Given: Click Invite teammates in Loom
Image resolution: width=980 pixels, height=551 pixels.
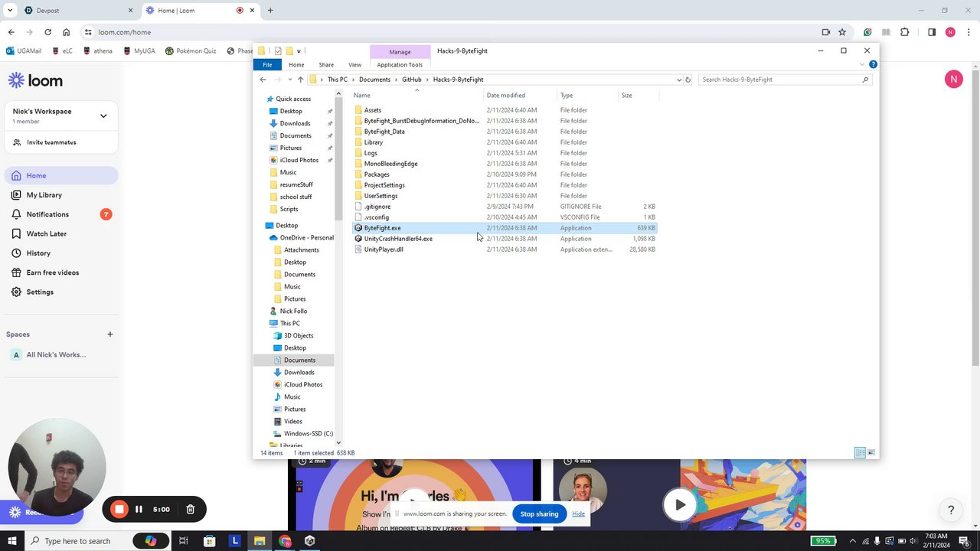Looking at the screenshot, I should point(51,142).
